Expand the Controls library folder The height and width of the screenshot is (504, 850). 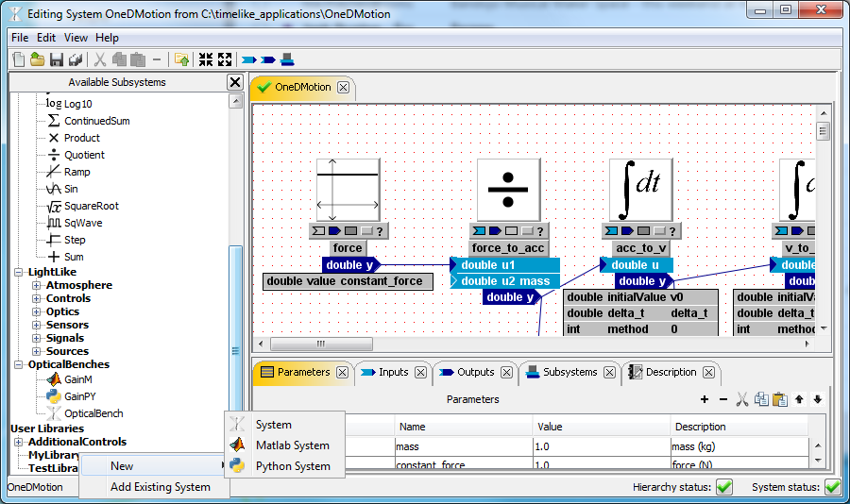tap(36, 298)
